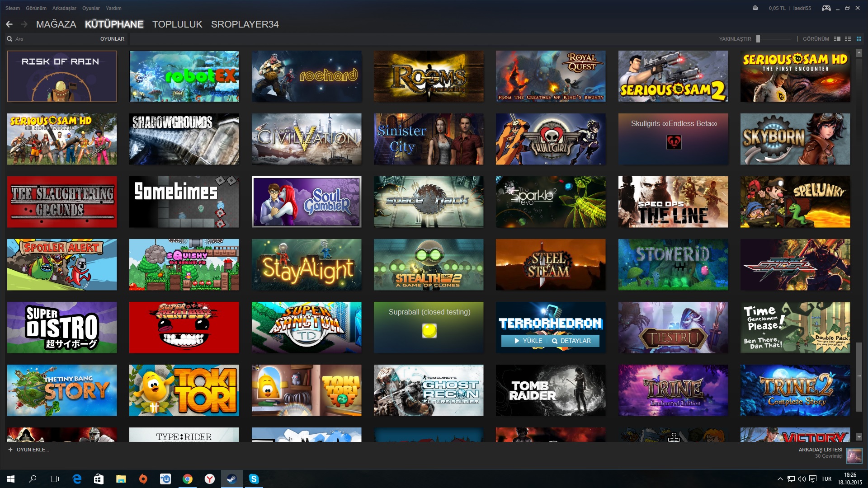Open Windows Start menu
Viewport: 868px width, 488px height.
click(11, 479)
